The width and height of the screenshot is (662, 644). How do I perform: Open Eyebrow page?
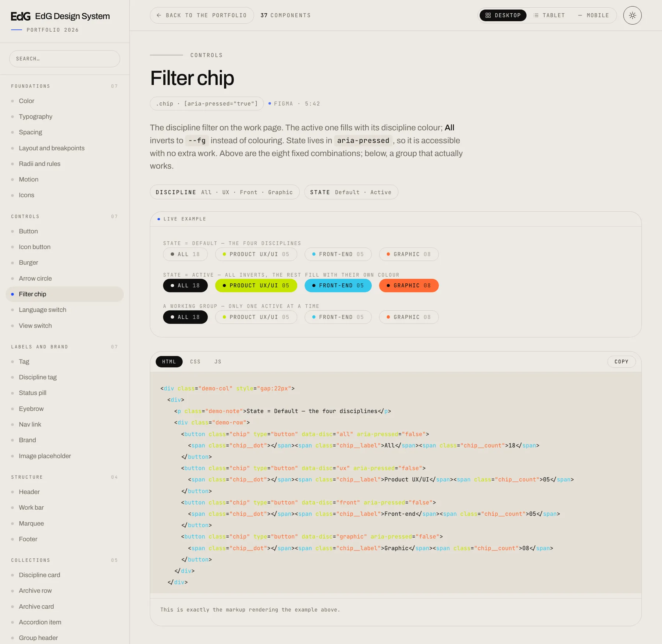click(65, 409)
